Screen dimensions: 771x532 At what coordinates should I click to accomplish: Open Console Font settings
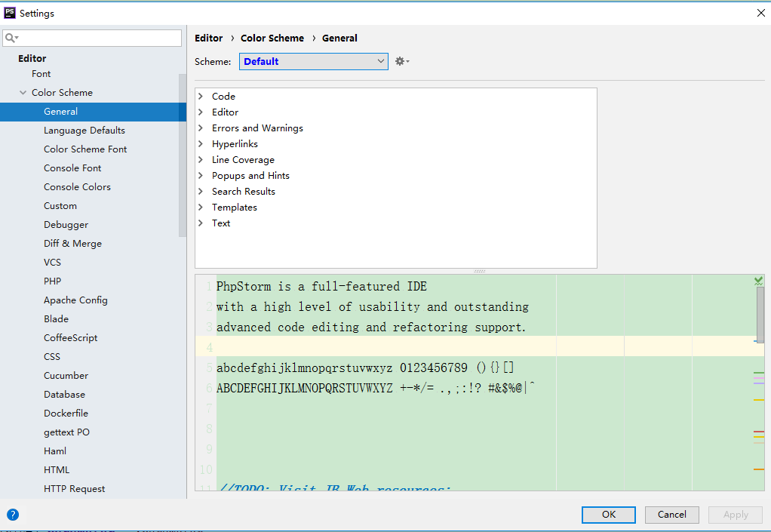[72, 168]
